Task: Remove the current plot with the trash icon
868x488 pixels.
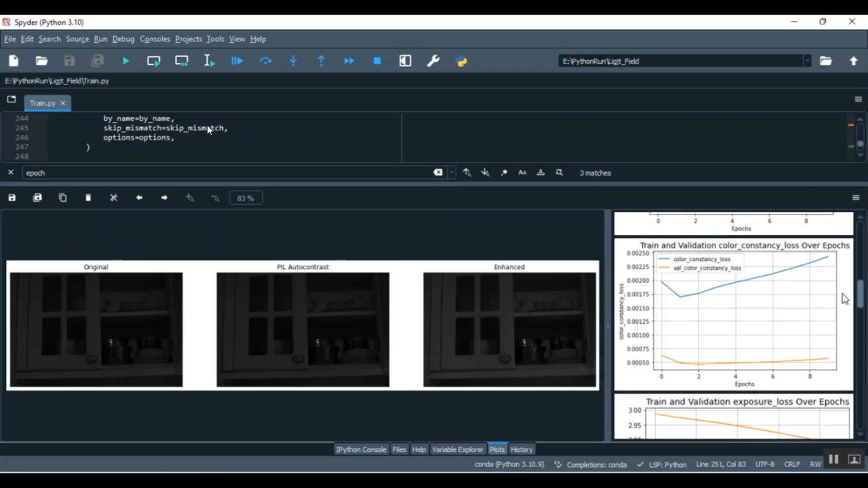Action: (89, 198)
